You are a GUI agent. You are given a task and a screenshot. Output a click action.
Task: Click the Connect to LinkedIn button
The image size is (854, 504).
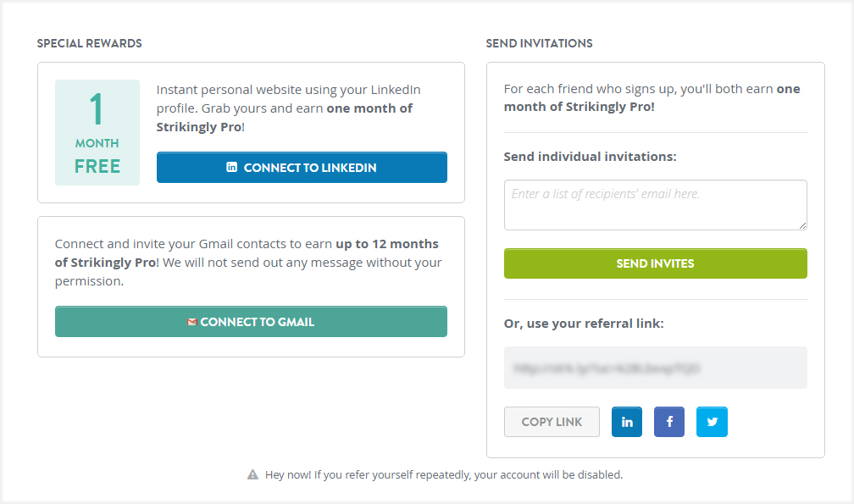302,167
